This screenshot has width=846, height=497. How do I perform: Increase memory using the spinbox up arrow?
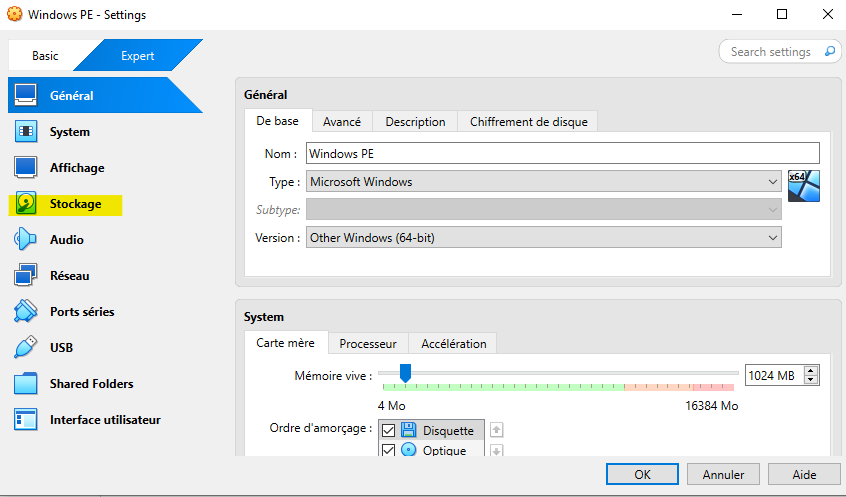tap(811, 370)
